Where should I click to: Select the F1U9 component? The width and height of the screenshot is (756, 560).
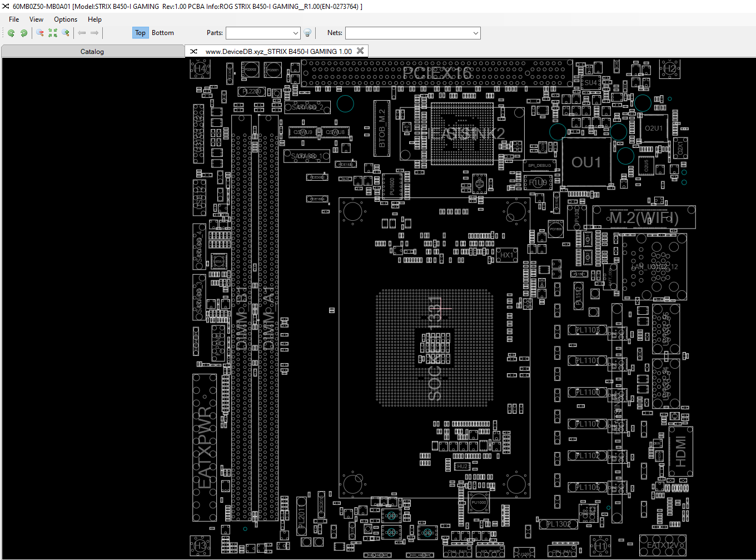coord(538,182)
